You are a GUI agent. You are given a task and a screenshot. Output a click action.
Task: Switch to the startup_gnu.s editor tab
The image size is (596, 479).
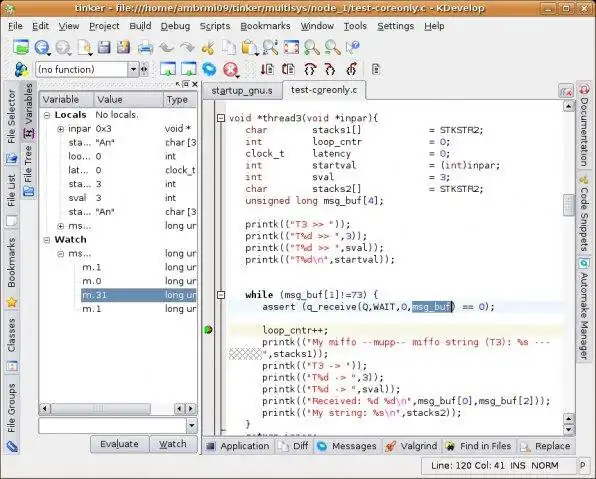242,91
